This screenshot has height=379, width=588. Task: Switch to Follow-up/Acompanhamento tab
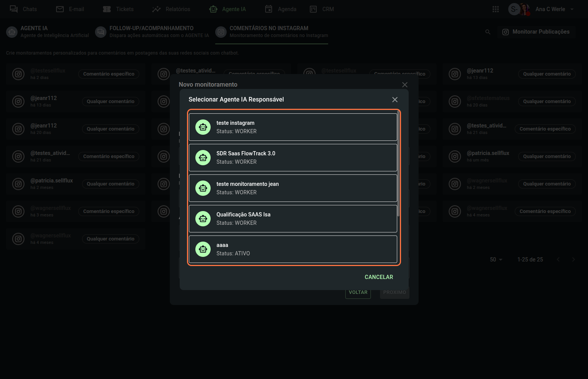point(152,32)
